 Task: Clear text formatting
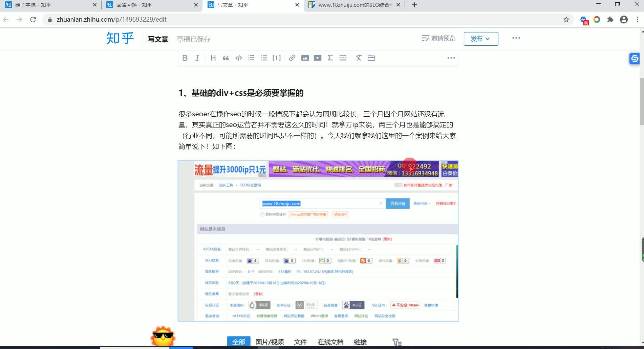(x=359, y=58)
